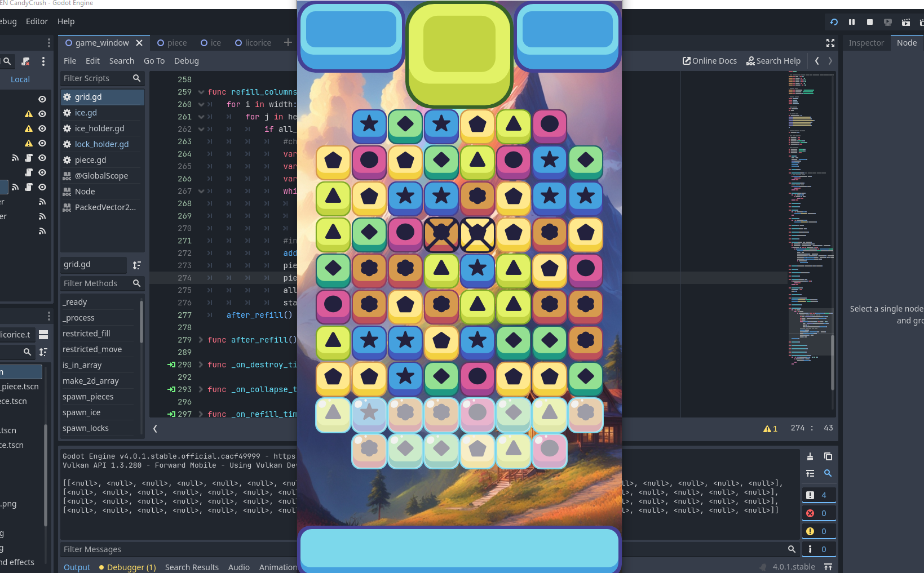Toggle red error messages filter
This screenshot has height=573, width=924.
(819, 513)
